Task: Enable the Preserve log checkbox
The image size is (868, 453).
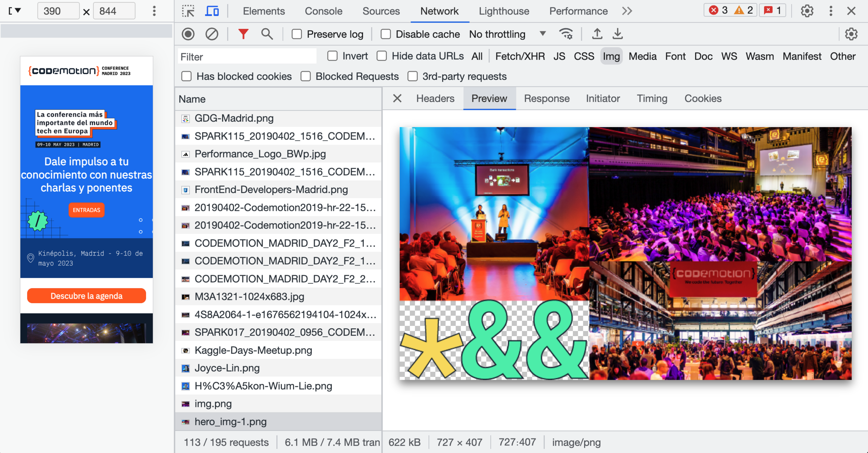Action: [x=297, y=34]
